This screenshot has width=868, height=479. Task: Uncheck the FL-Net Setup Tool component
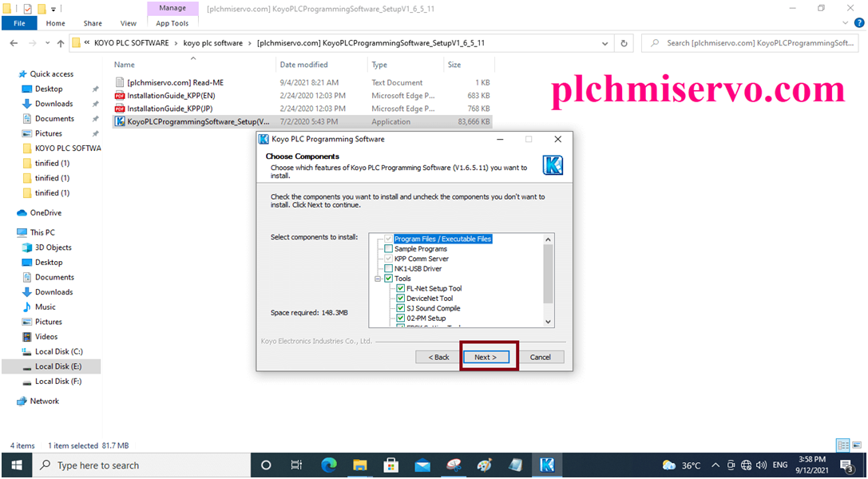point(400,288)
